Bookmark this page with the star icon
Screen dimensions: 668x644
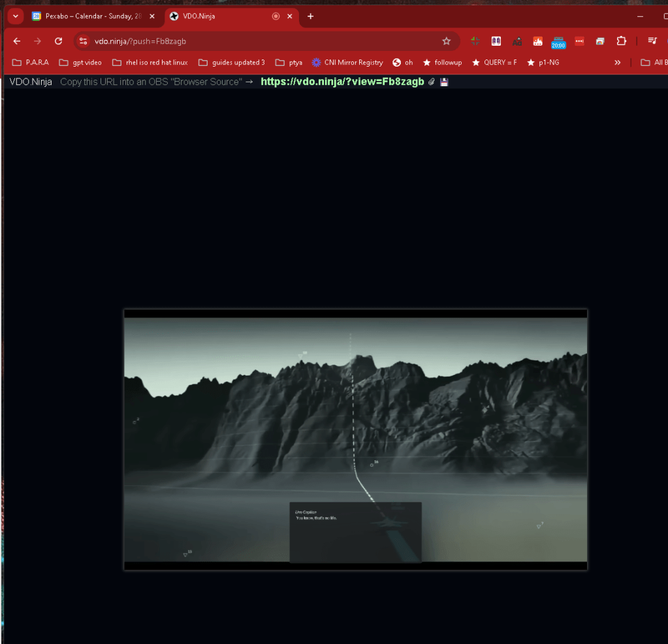click(x=446, y=41)
